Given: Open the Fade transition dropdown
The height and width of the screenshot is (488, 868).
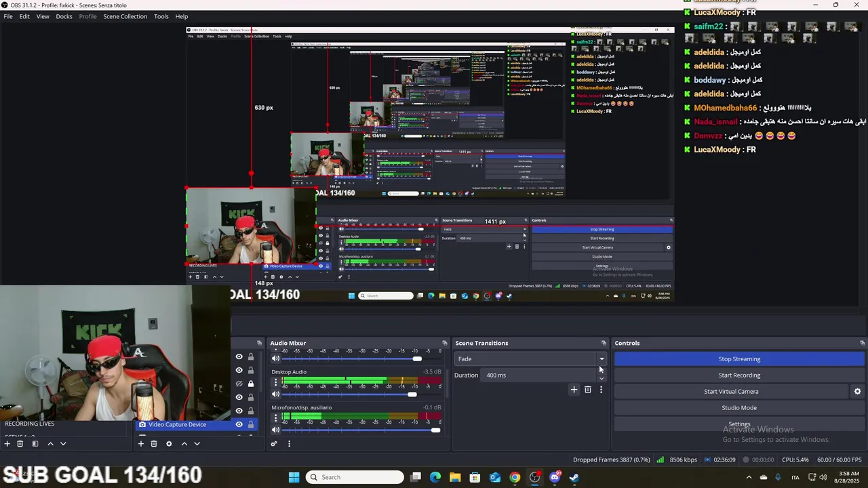Looking at the screenshot, I should tap(531, 359).
